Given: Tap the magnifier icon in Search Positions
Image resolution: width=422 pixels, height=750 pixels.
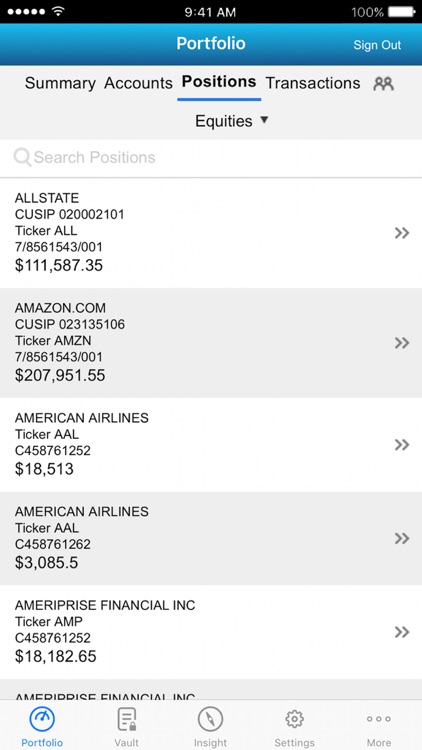Looking at the screenshot, I should pos(22,157).
